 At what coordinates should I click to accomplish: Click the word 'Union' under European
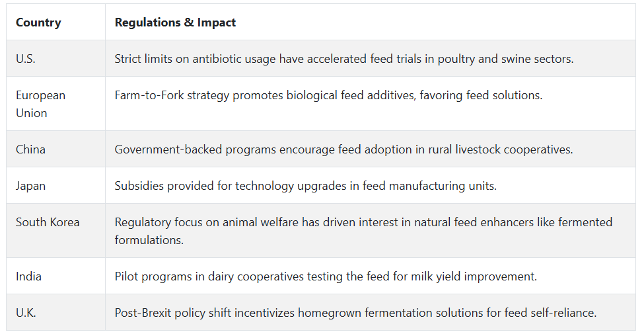[x=31, y=113]
